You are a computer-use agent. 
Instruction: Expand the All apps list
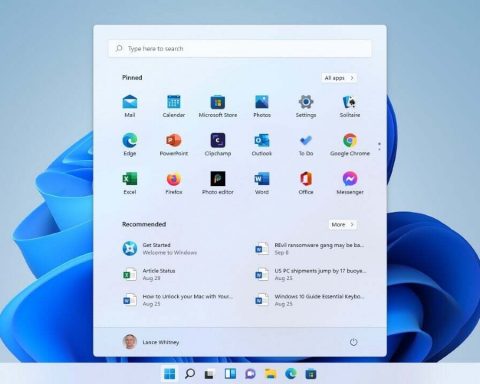point(339,78)
